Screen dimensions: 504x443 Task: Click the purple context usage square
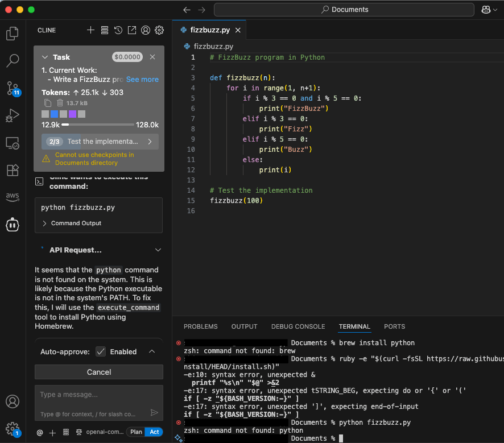point(72,114)
